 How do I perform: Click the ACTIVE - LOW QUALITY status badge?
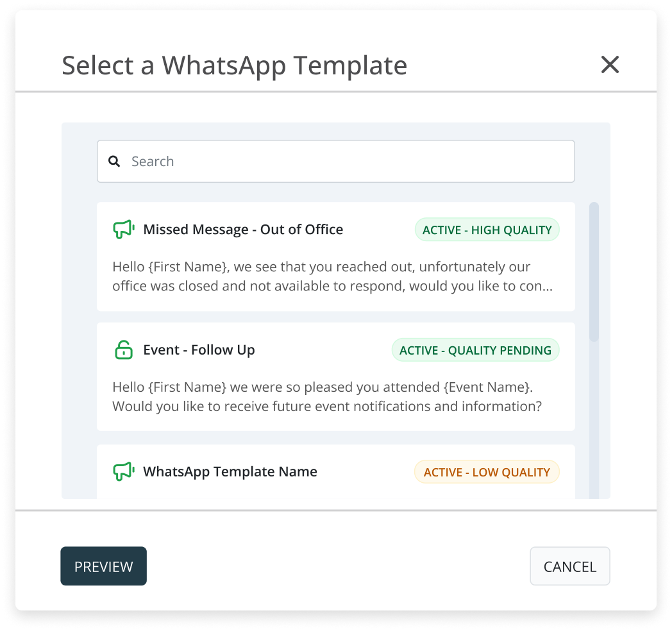[x=487, y=471]
